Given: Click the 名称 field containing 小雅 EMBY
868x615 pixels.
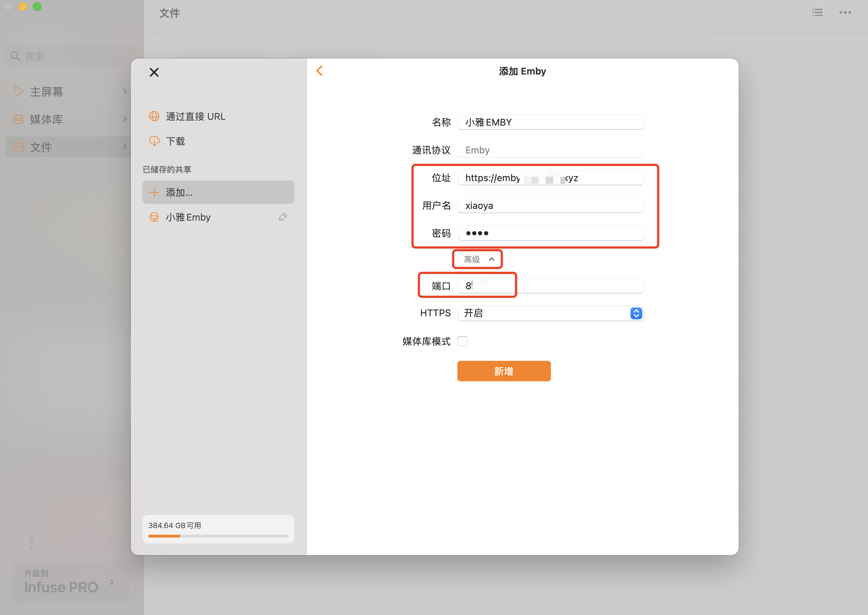Looking at the screenshot, I should point(551,122).
